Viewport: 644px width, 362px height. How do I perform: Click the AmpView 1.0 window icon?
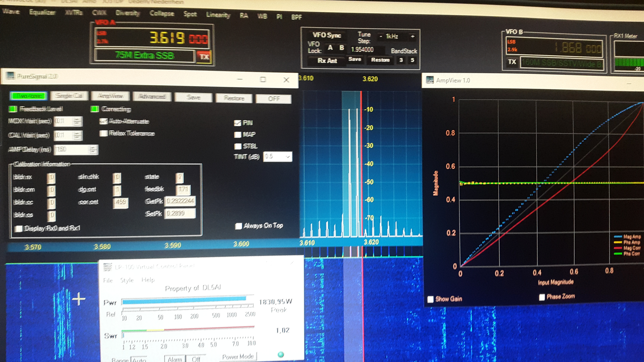pyautogui.click(x=430, y=80)
